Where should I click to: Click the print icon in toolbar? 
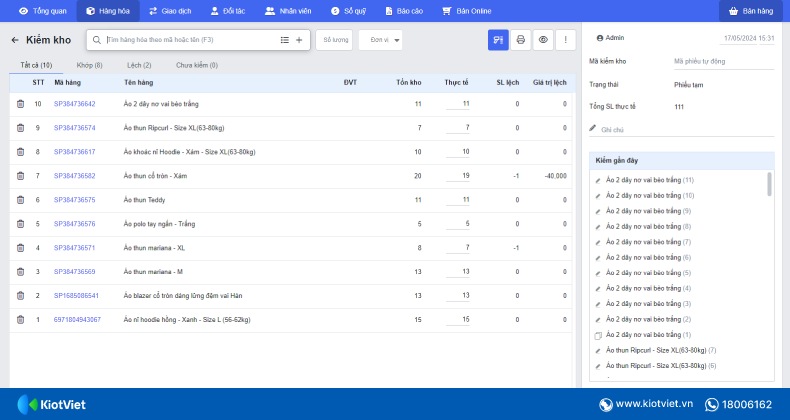pyautogui.click(x=520, y=40)
